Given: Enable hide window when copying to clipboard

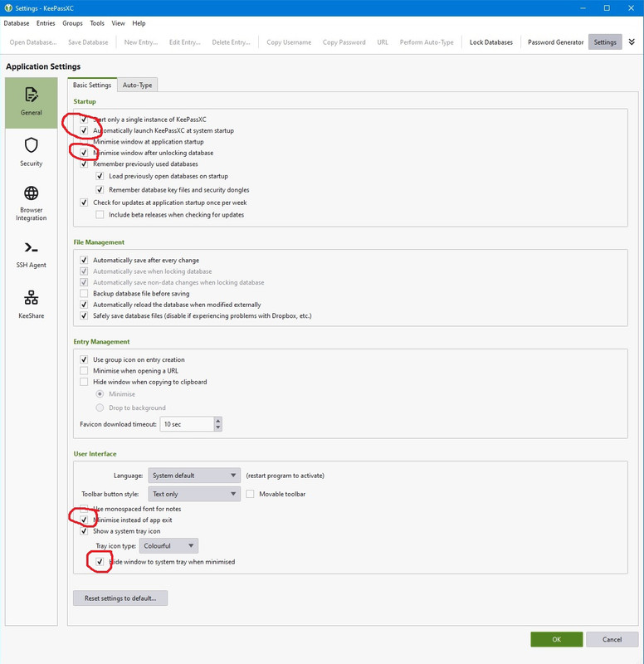Looking at the screenshot, I should click(84, 382).
